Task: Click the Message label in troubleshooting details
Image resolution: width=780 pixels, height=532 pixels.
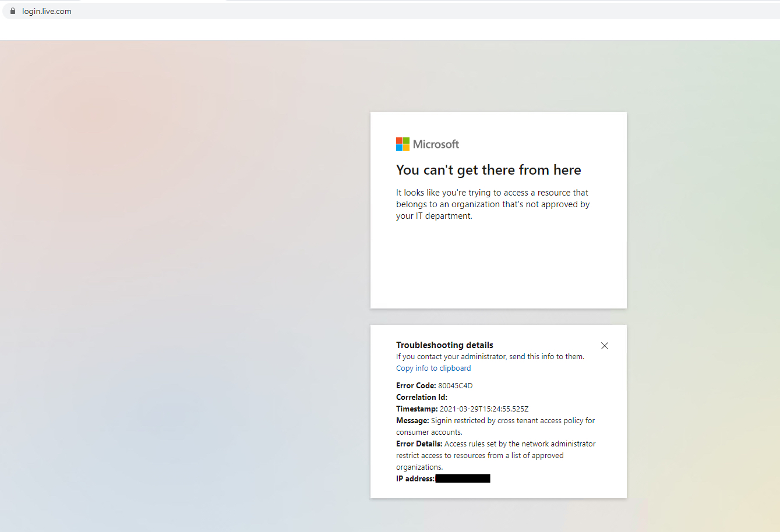Action: [x=412, y=420]
